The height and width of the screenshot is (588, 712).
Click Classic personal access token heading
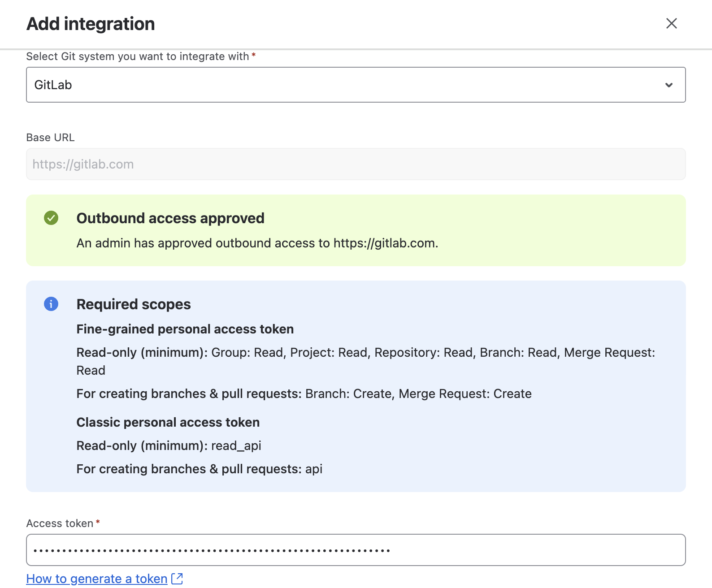pyautogui.click(x=168, y=422)
